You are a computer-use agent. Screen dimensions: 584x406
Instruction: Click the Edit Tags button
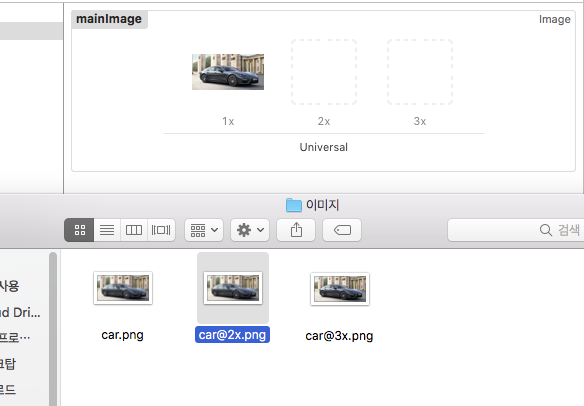tap(342, 230)
